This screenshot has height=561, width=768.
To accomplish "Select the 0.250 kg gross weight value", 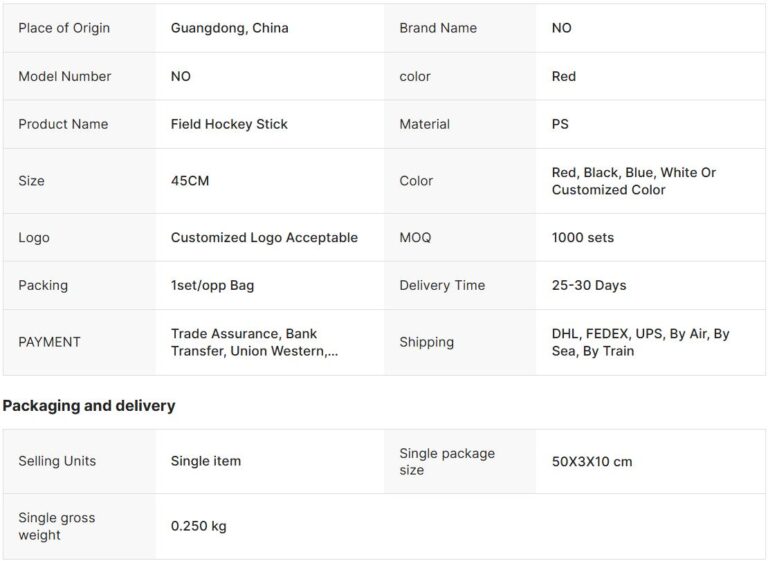I will (x=198, y=526).
